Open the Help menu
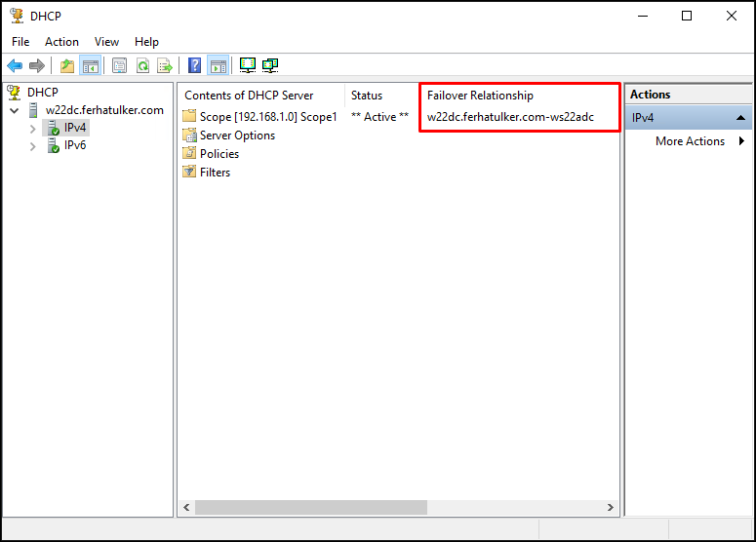This screenshot has height=542, width=756. coord(146,42)
